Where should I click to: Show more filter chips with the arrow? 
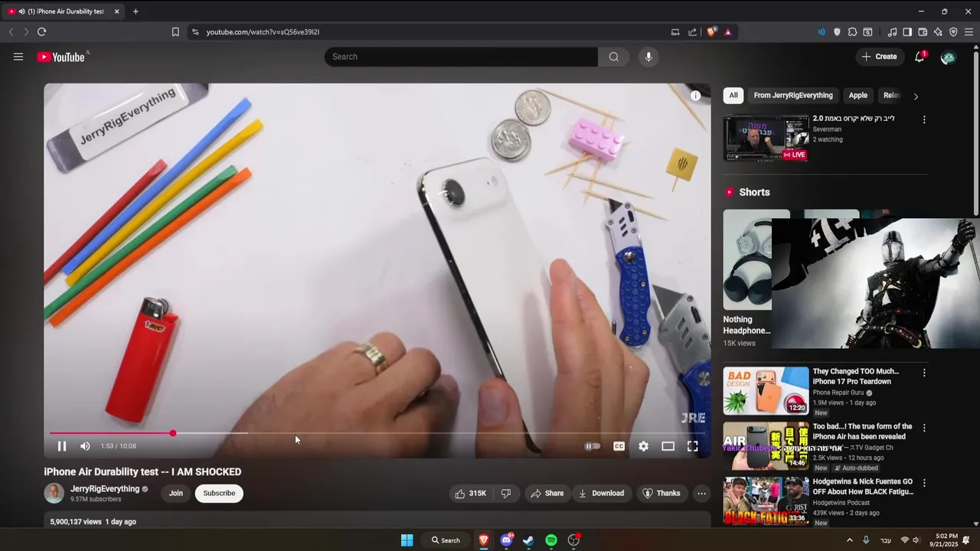click(916, 96)
